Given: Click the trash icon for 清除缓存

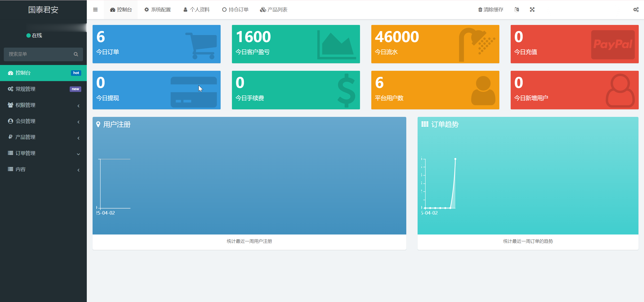Looking at the screenshot, I should click(480, 10).
